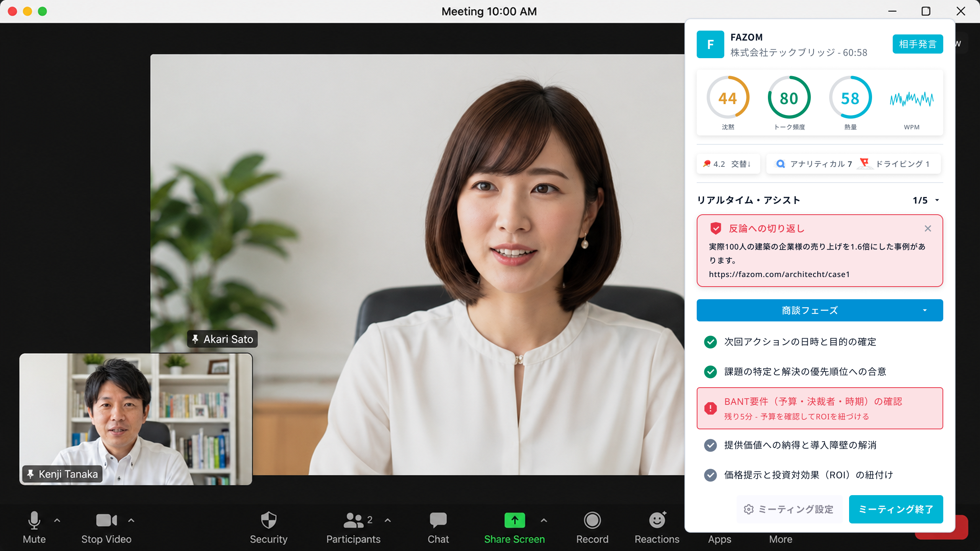Click the FAZOM logo icon

(x=710, y=44)
